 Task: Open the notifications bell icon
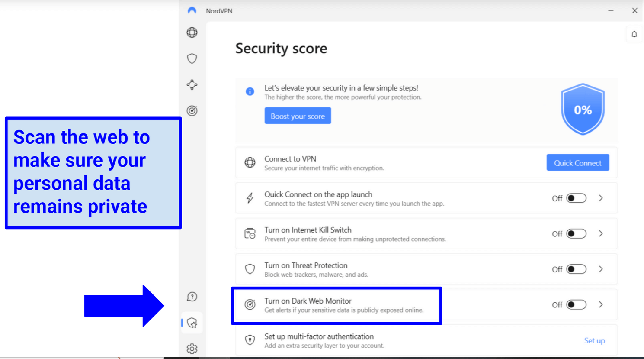[634, 34]
